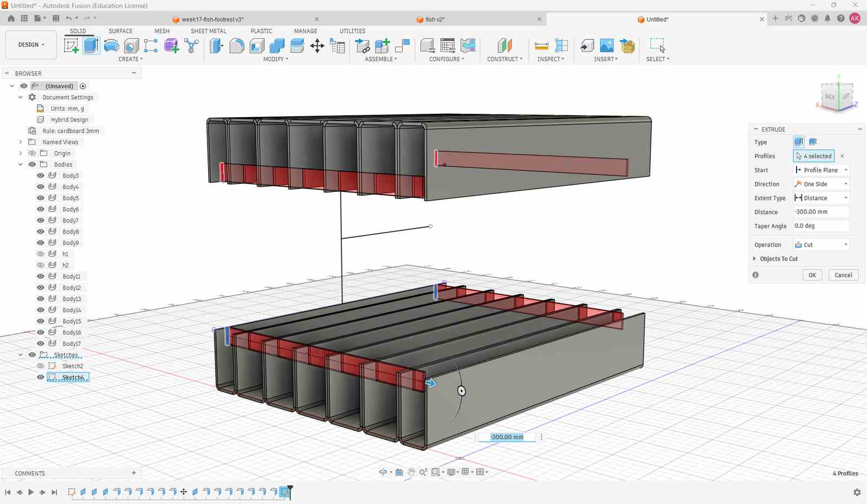The height and width of the screenshot is (504, 867).
Task: Toggle visibility of Body9
Action: [41, 243]
